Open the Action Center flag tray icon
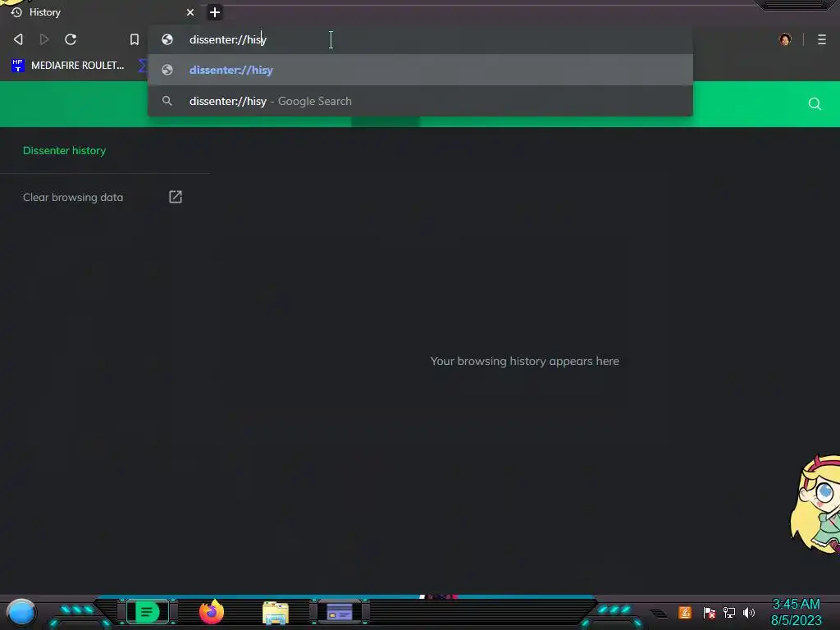The width and height of the screenshot is (840, 630). tap(710, 612)
